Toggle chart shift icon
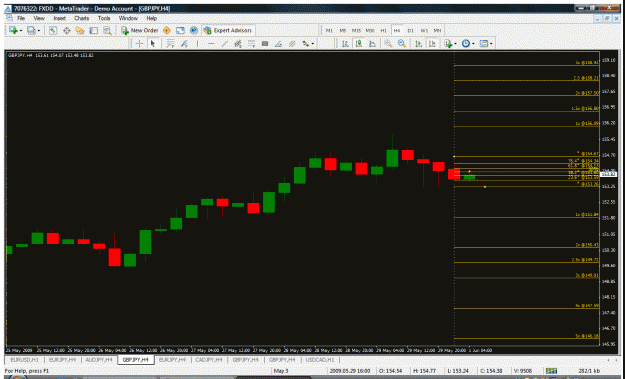Viewport: 625px width, 379px height. coord(432,44)
